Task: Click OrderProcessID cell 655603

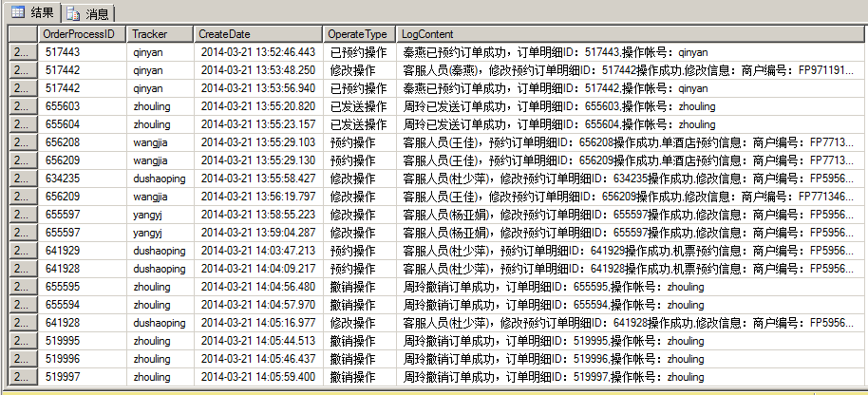Action: coord(83,106)
